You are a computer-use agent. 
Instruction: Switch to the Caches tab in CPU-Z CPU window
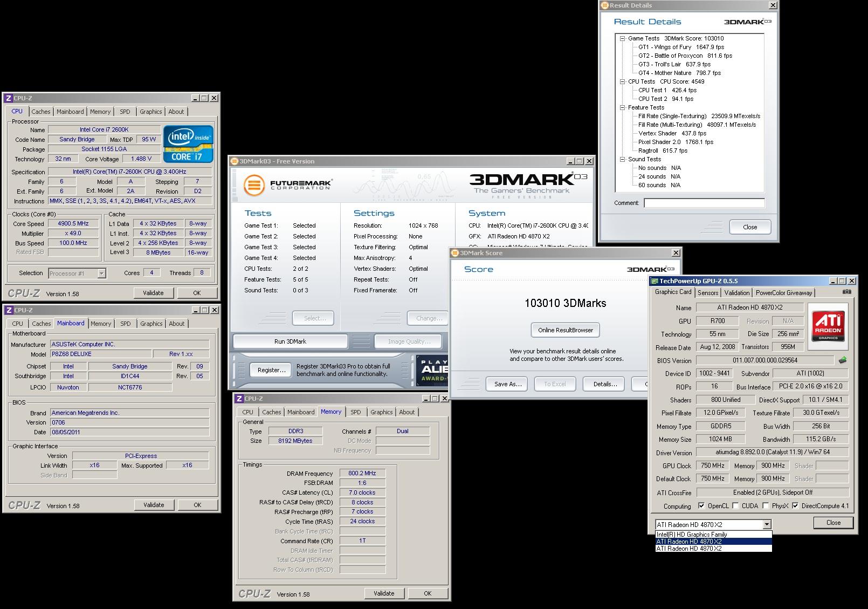(x=40, y=112)
